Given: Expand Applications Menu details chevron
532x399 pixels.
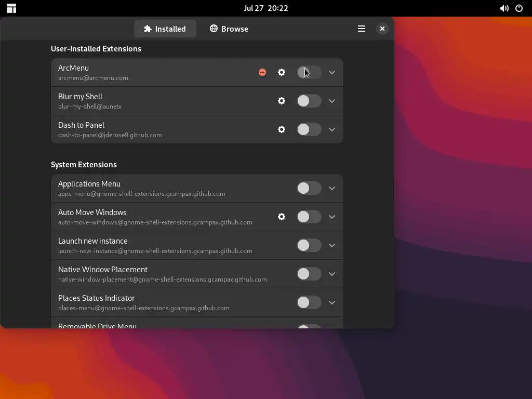Looking at the screenshot, I should click(332, 188).
